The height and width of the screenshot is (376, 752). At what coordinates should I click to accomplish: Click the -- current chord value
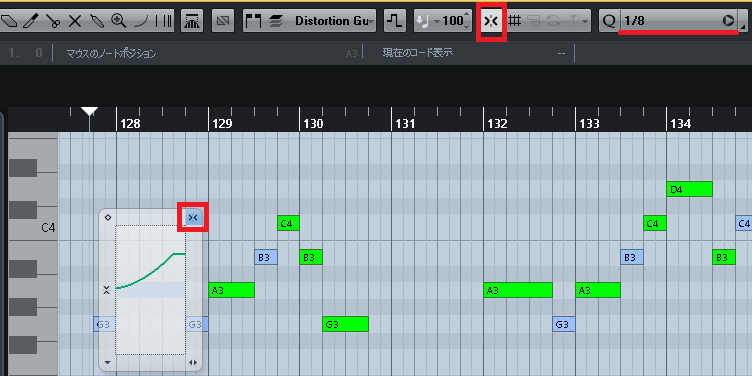(x=561, y=54)
